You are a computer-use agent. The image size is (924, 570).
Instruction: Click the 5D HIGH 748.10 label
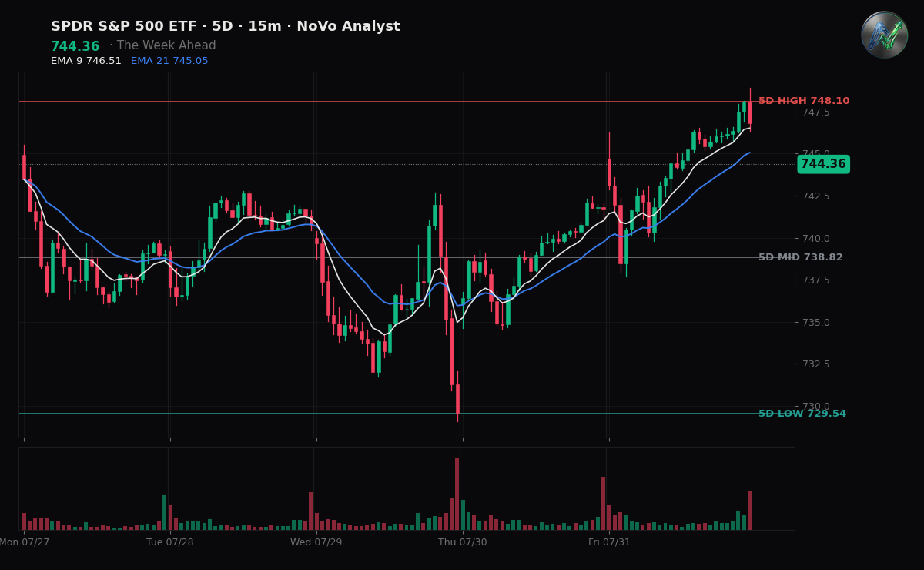pyautogui.click(x=804, y=101)
